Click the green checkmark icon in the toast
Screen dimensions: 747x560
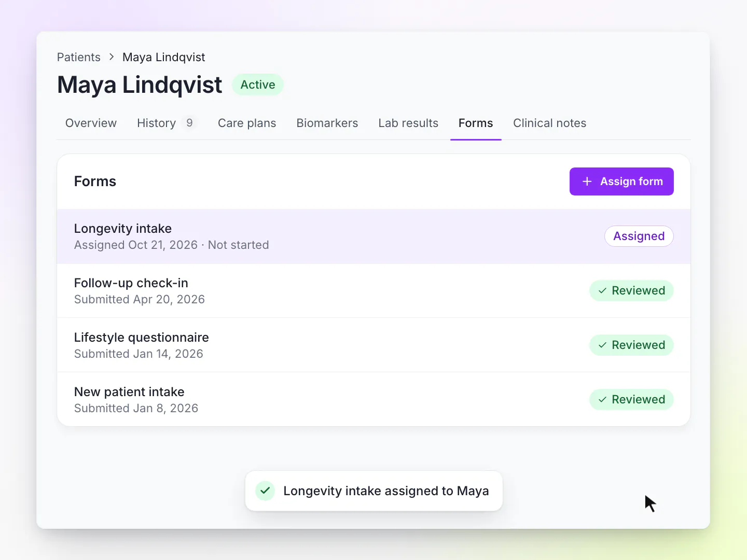(265, 491)
